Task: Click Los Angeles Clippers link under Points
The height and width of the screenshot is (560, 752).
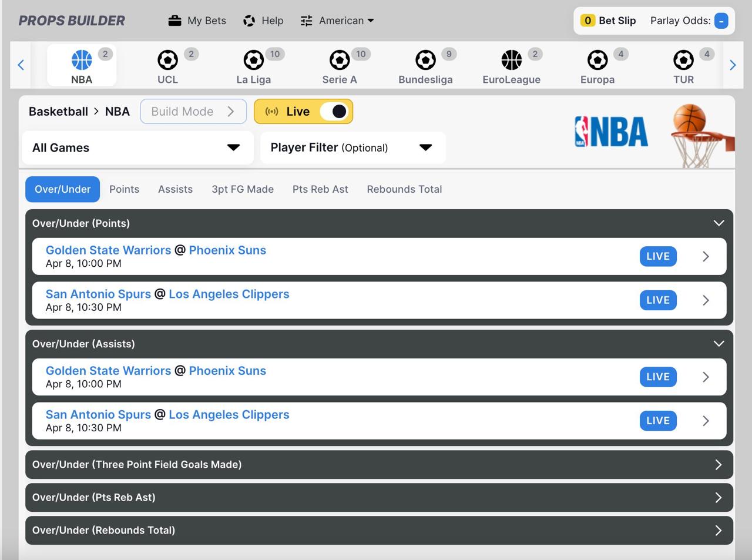Action: [x=229, y=294]
